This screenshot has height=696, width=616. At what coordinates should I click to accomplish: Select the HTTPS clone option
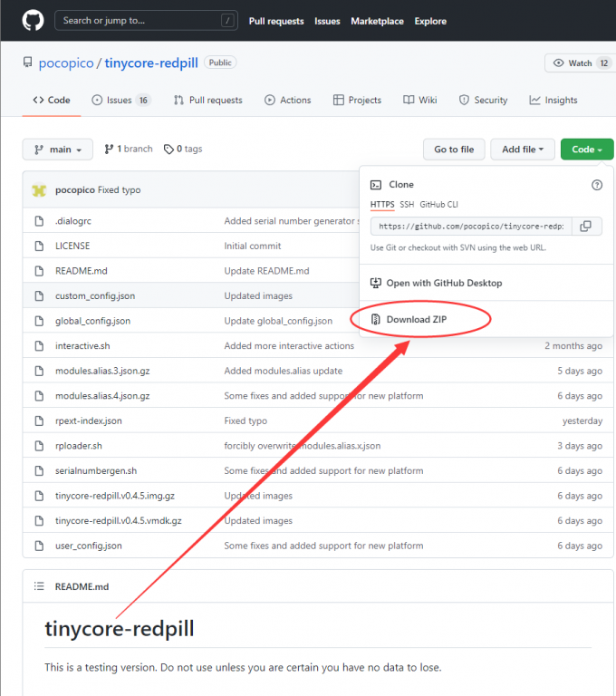click(382, 205)
